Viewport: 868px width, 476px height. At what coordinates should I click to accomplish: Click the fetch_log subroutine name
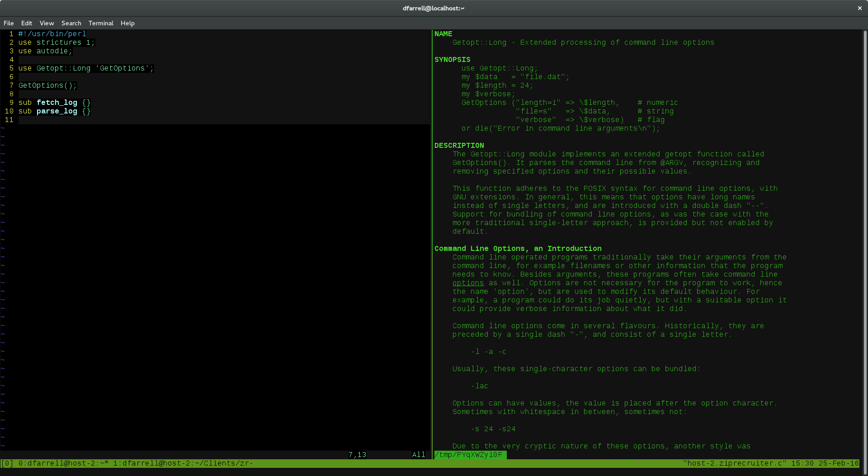tap(57, 103)
